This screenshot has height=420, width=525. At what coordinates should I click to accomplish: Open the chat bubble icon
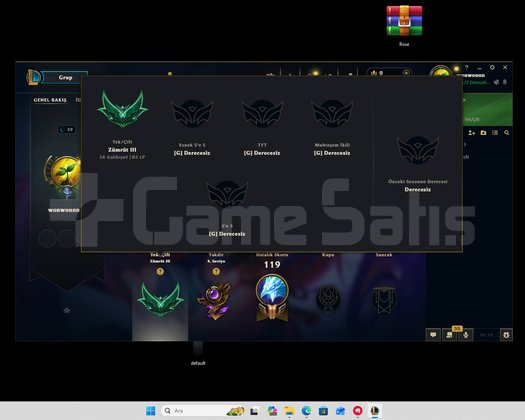[433, 335]
